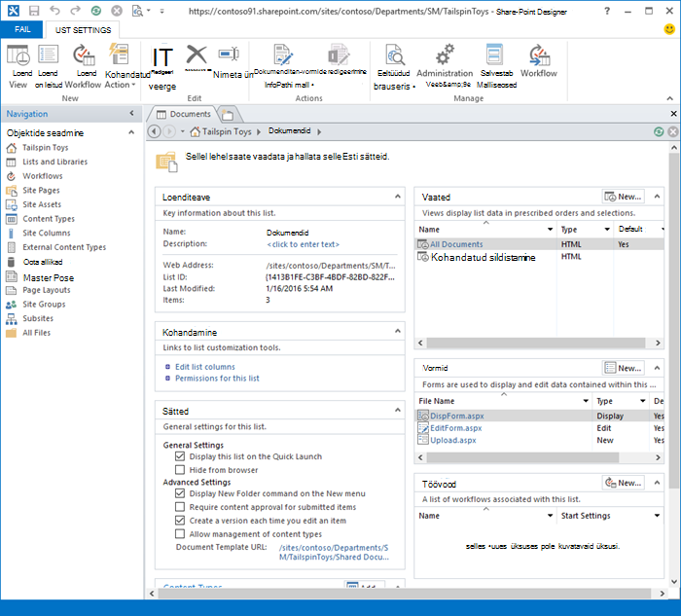Click the click to enter text description
The height and width of the screenshot is (616, 681).
click(304, 244)
